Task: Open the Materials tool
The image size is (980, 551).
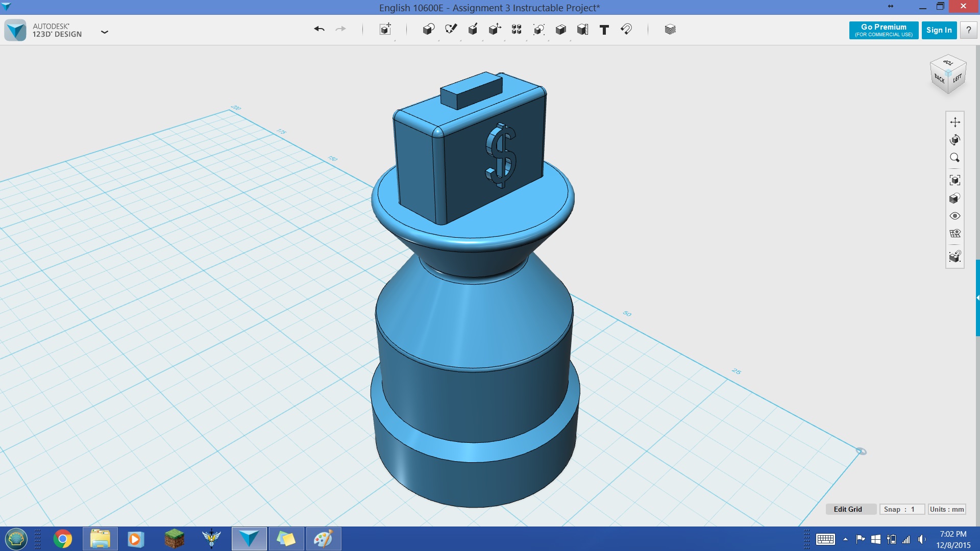Action: tap(670, 29)
